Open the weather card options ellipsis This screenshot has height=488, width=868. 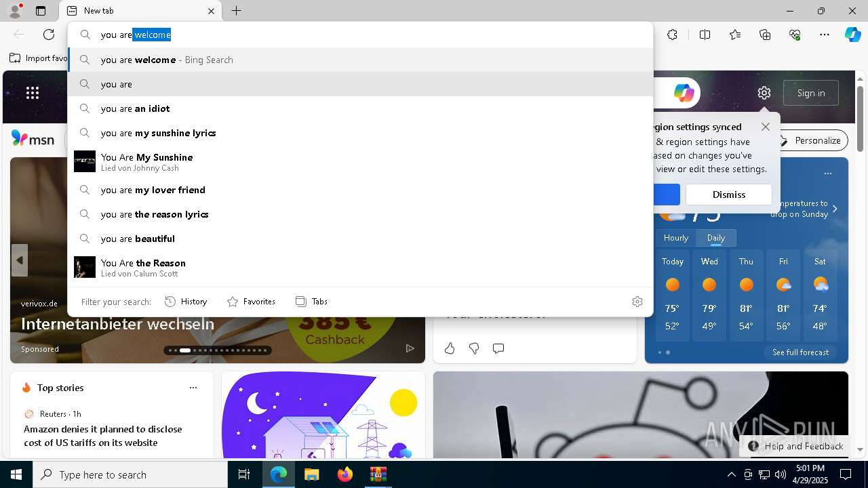click(827, 174)
